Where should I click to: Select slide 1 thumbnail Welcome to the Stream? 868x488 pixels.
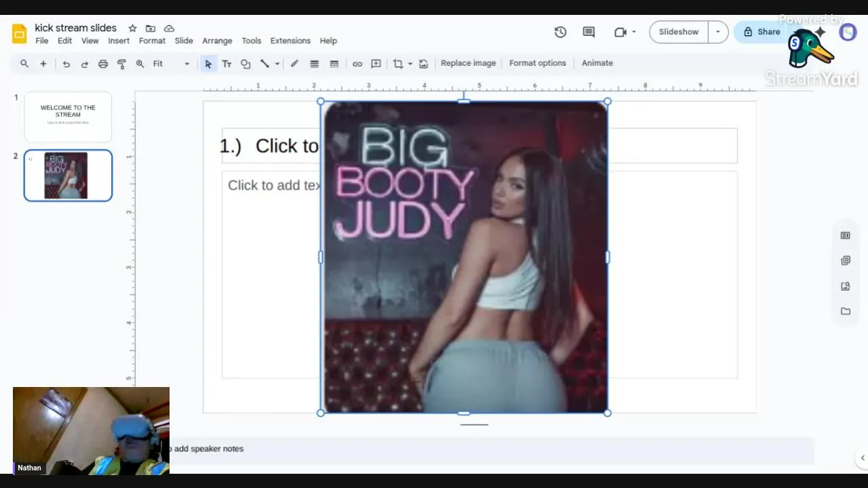point(68,117)
